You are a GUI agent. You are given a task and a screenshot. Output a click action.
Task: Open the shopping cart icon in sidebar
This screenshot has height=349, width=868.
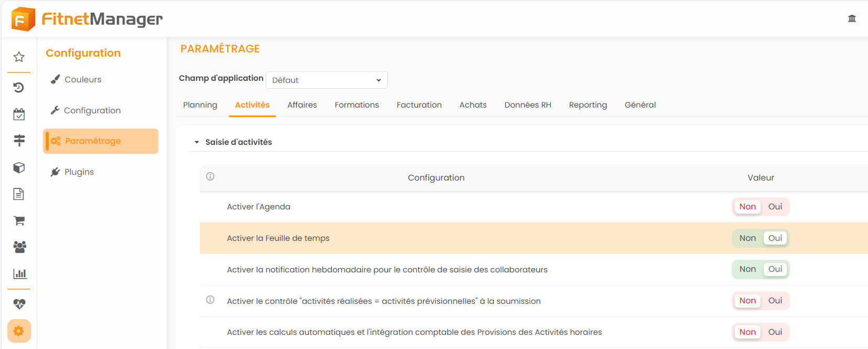[x=19, y=220]
